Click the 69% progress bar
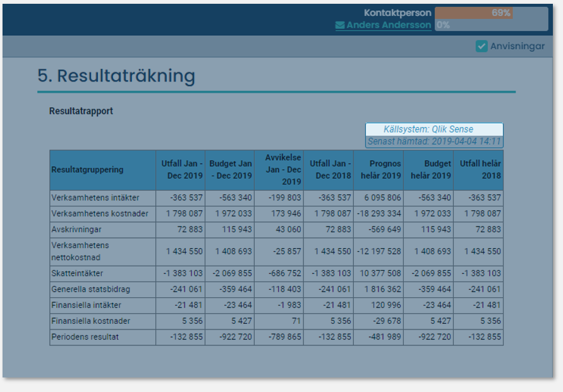 474,13
